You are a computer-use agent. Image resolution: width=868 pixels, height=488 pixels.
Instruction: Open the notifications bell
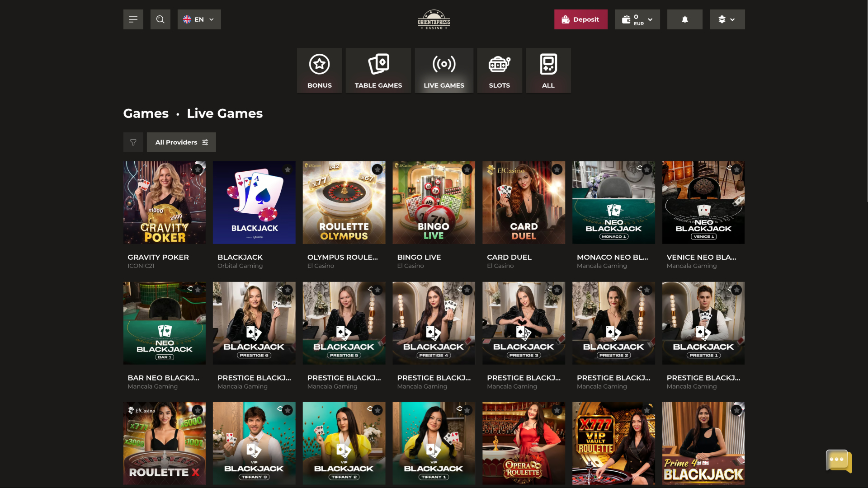coord(684,19)
